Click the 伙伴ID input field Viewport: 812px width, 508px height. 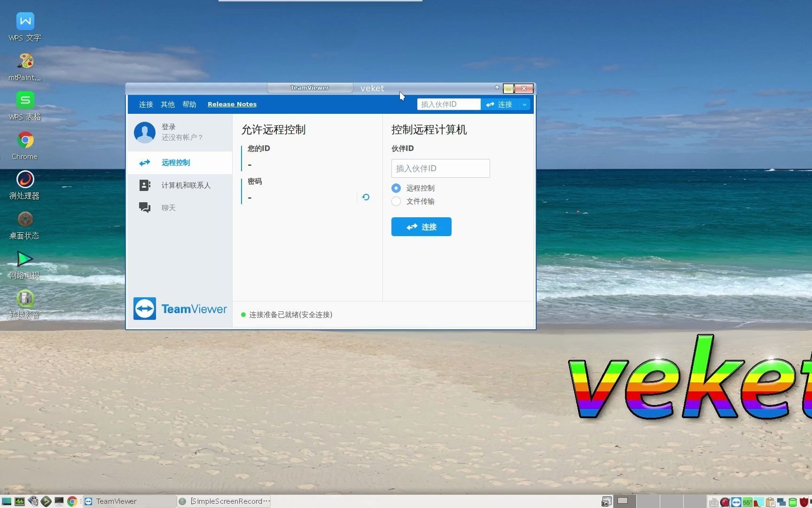coord(441,168)
